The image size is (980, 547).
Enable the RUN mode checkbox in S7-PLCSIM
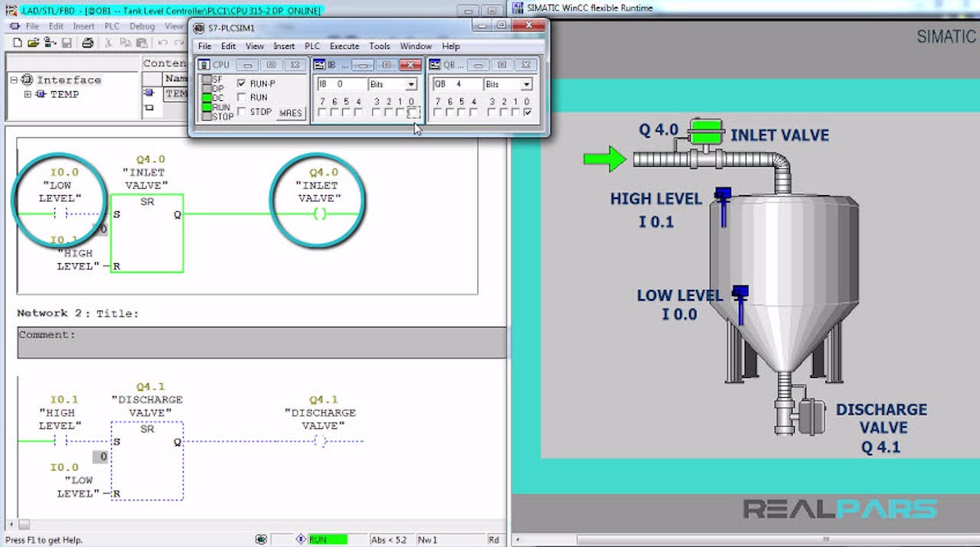click(242, 96)
